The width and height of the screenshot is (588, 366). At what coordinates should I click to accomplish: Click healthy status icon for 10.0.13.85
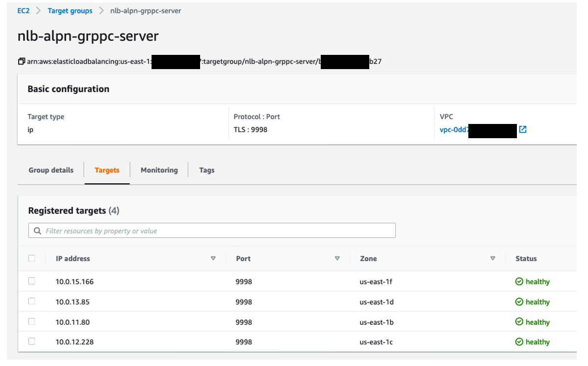click(519, 301)
